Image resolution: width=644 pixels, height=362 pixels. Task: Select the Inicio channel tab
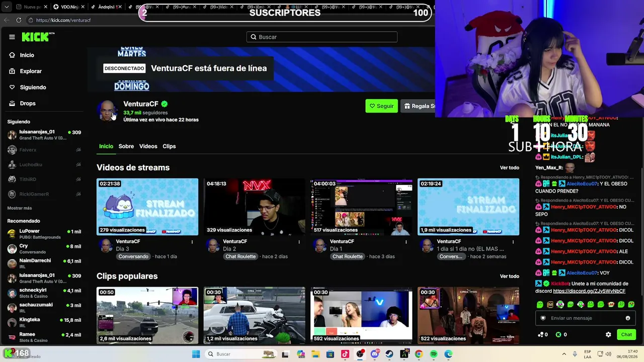106,146
